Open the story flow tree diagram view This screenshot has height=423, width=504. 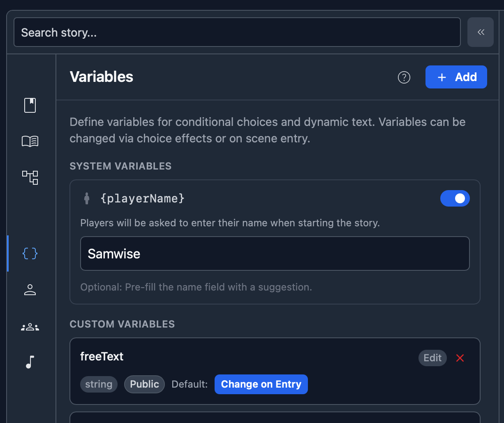pos(30,177)
